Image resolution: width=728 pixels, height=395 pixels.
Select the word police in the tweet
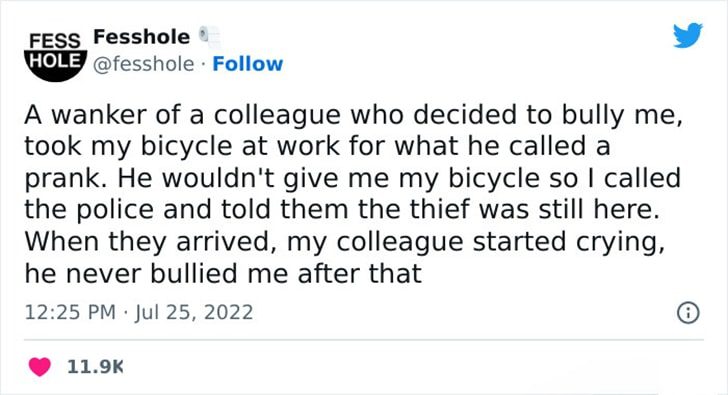tap(115, 210)
